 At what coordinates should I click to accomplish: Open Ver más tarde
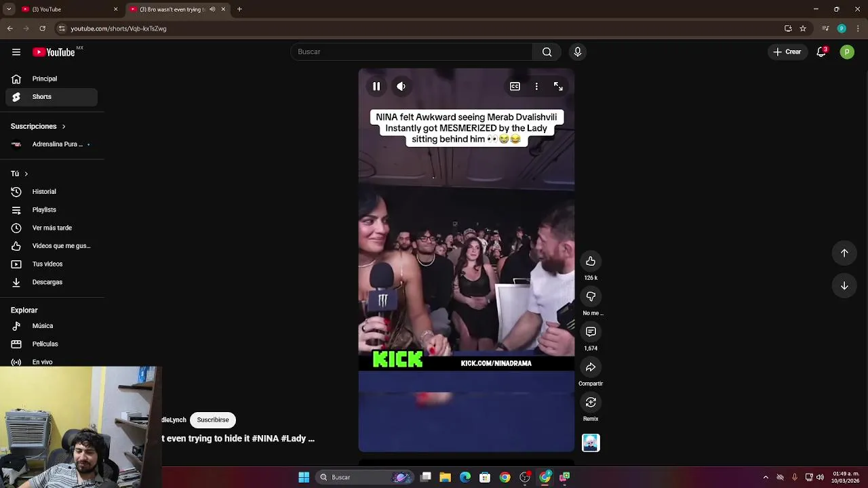52,228
